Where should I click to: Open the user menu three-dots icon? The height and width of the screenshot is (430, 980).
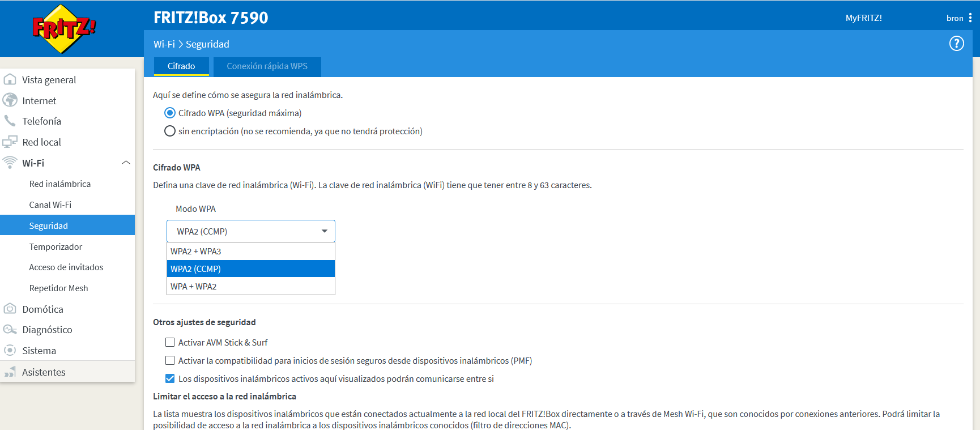click(x=970, y=18)
